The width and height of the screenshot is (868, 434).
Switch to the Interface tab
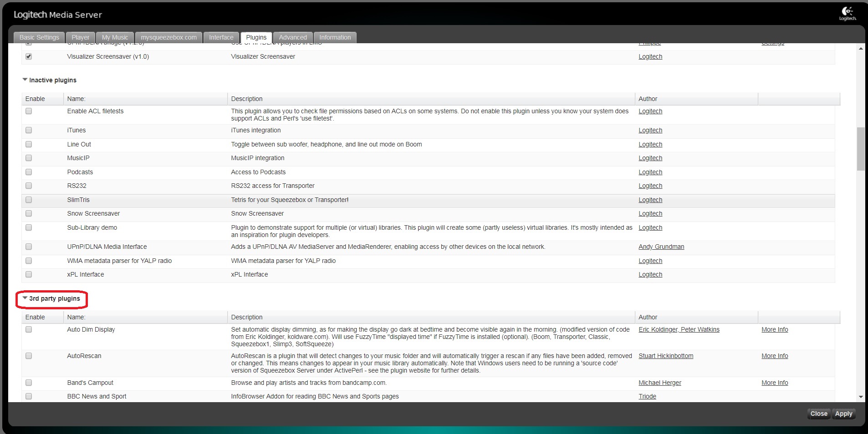pyautogui.click(x=221, y=37)
